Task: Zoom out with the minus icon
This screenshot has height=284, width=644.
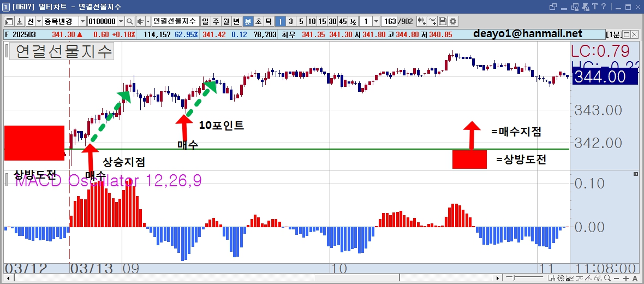Action: click(x=617, y=278)
